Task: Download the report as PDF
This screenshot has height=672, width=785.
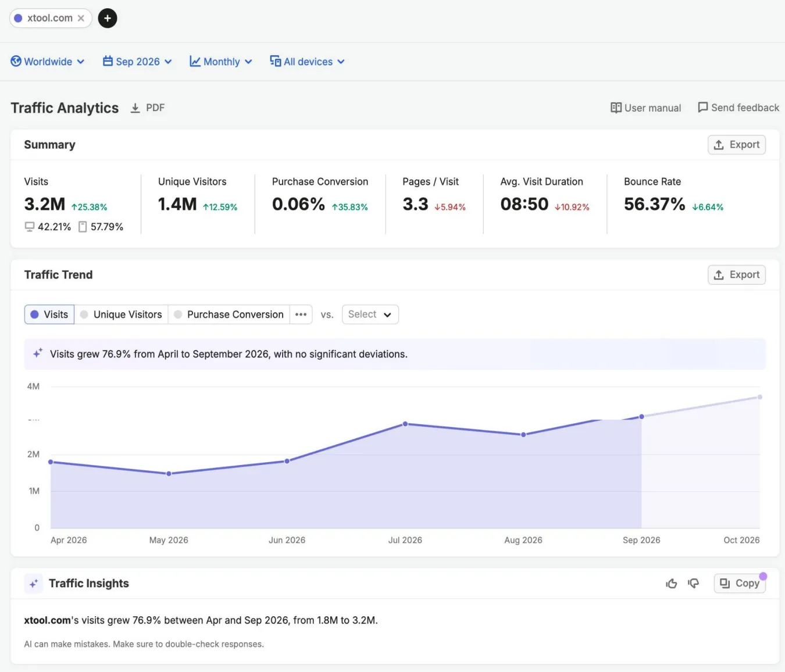Action: (x=148, y=108)
